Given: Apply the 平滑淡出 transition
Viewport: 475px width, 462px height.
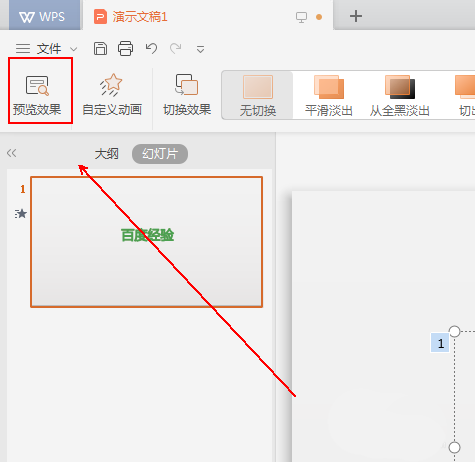Looking at the screenshot, I should click(x=329, y=96).
